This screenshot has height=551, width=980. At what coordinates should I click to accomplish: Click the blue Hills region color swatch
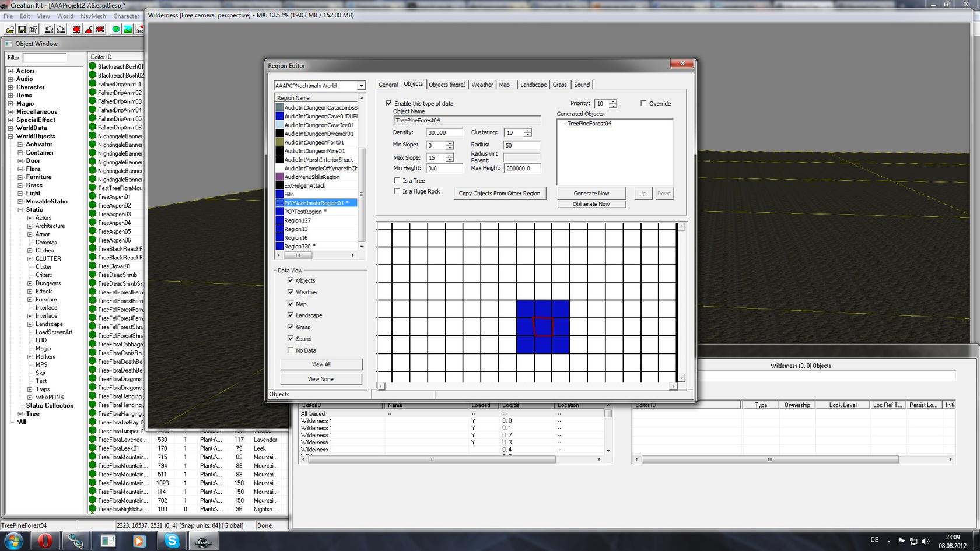point(279,194)
